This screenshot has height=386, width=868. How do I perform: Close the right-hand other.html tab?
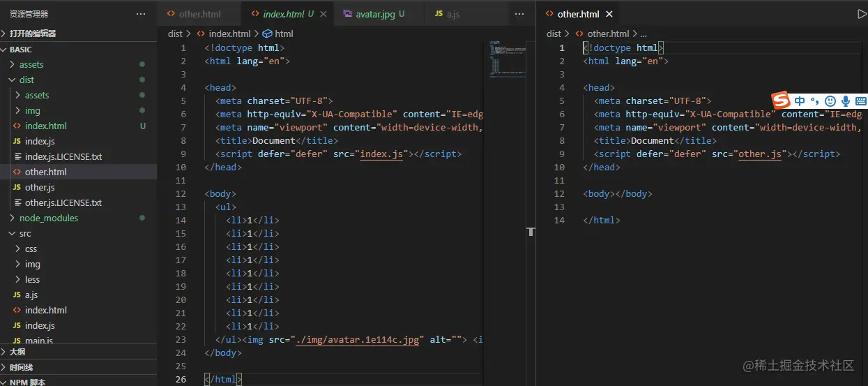(x=609, y=14)
